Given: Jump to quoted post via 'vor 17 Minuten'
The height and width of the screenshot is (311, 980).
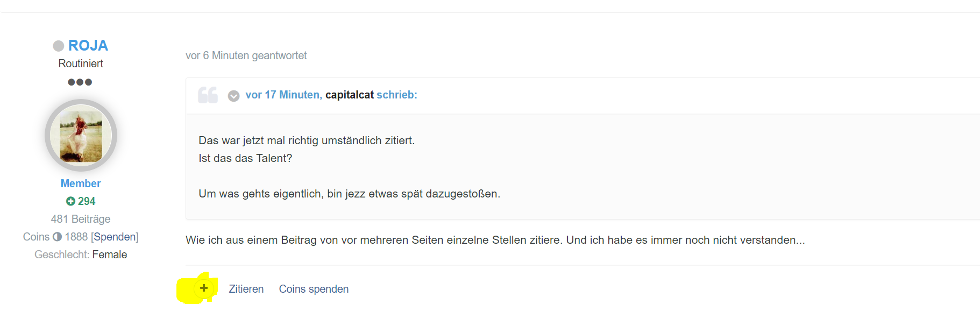Looking at the screenshot, I should (283, 95).
